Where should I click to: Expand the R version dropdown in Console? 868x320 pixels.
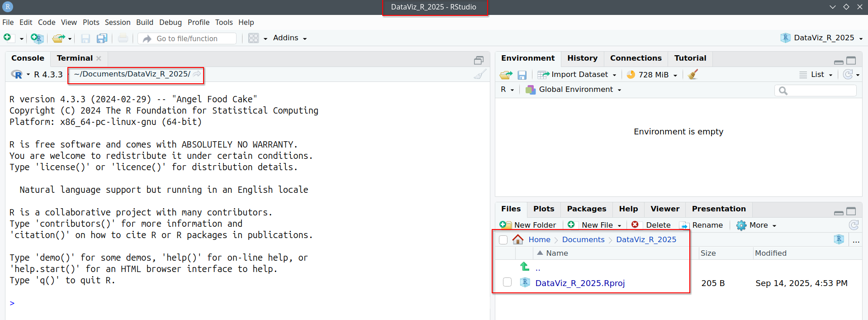click(x=28, y=75)
